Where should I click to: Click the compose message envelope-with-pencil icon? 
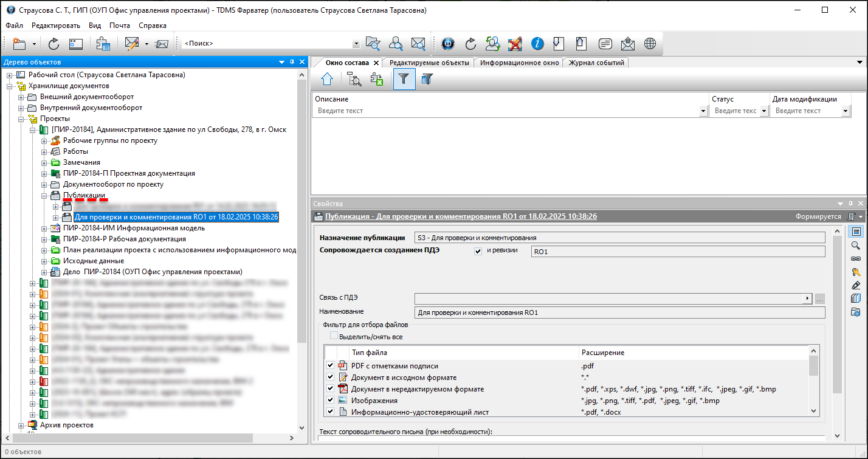pos(132,44)
